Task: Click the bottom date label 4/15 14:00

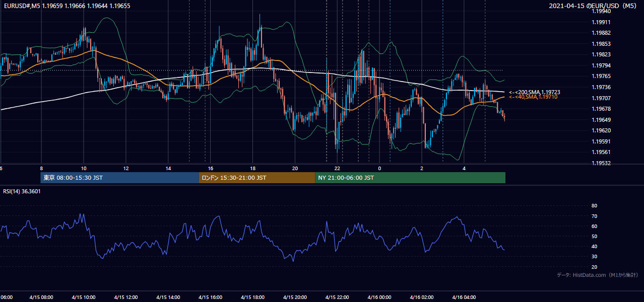Action: pyautogui.click(x=168, y=297)
